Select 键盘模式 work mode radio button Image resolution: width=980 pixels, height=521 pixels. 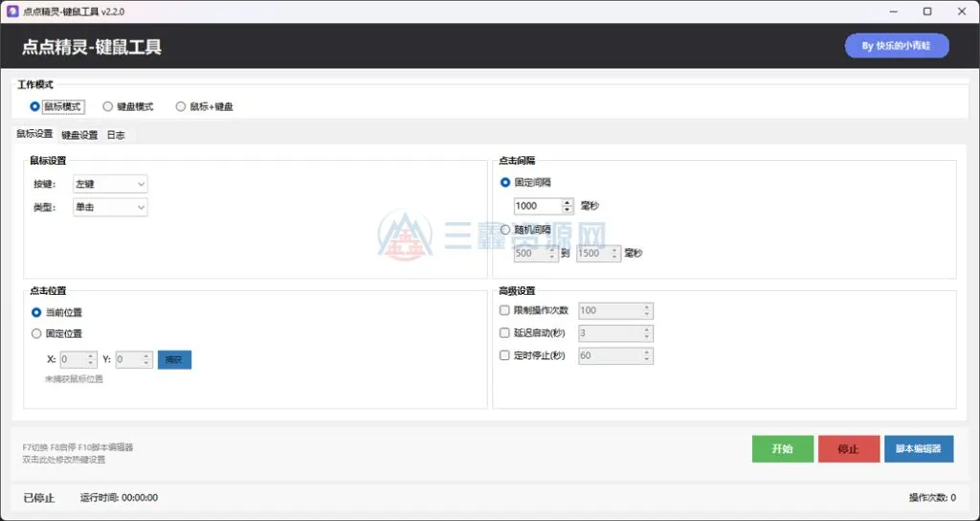tap(107, 106)
